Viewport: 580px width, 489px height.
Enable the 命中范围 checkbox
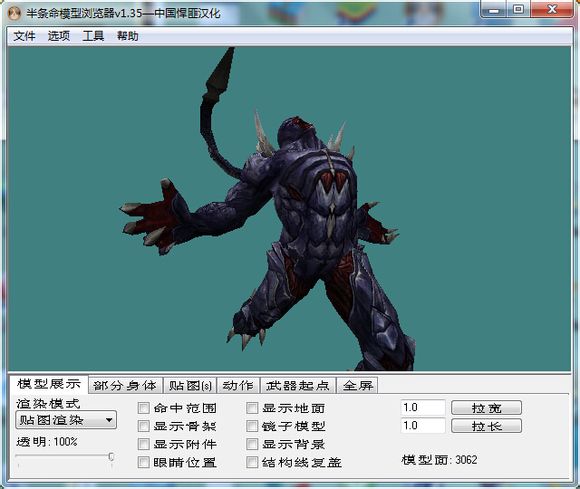point(144,408)
